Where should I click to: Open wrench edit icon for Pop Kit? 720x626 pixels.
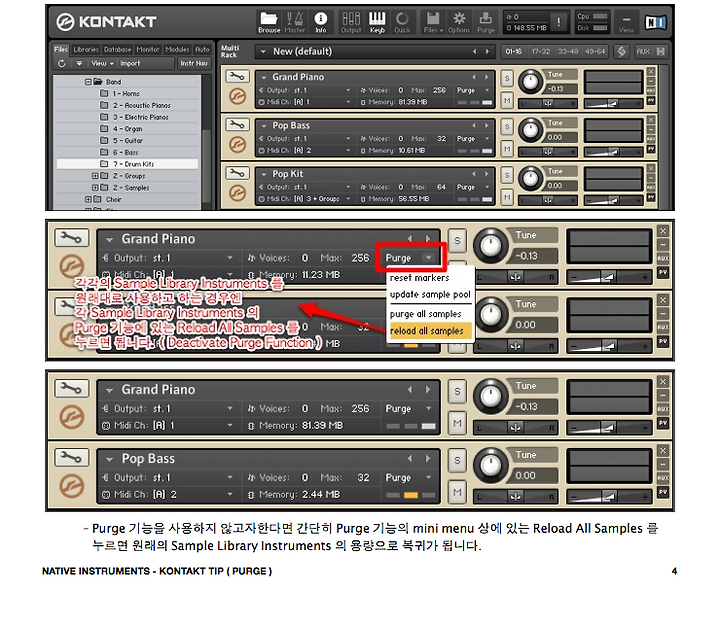237,173
